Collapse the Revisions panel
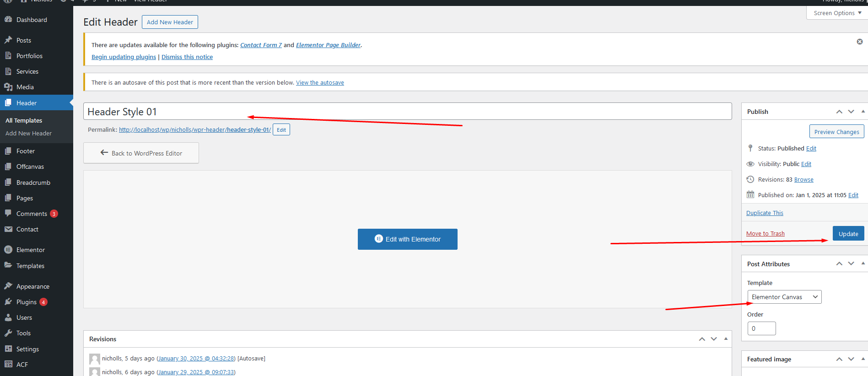This screenshot has width=868, height=376. point(726,339)
